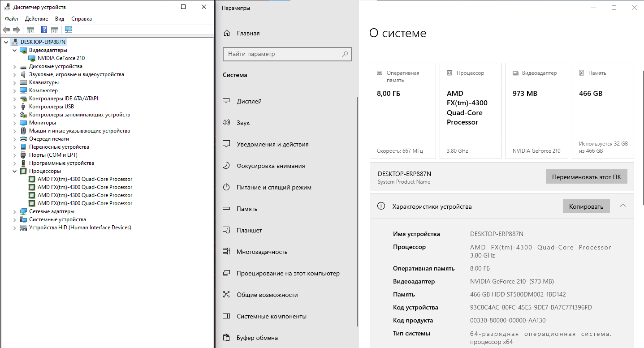Expand Контроллеры запоминающих устройств node

pyautogui.click(x=15, y=115)
